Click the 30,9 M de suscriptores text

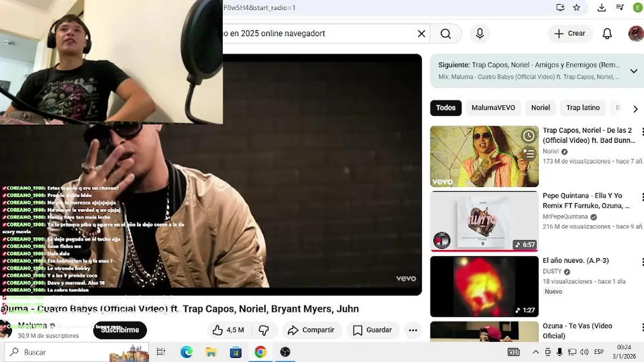[48, 336]
